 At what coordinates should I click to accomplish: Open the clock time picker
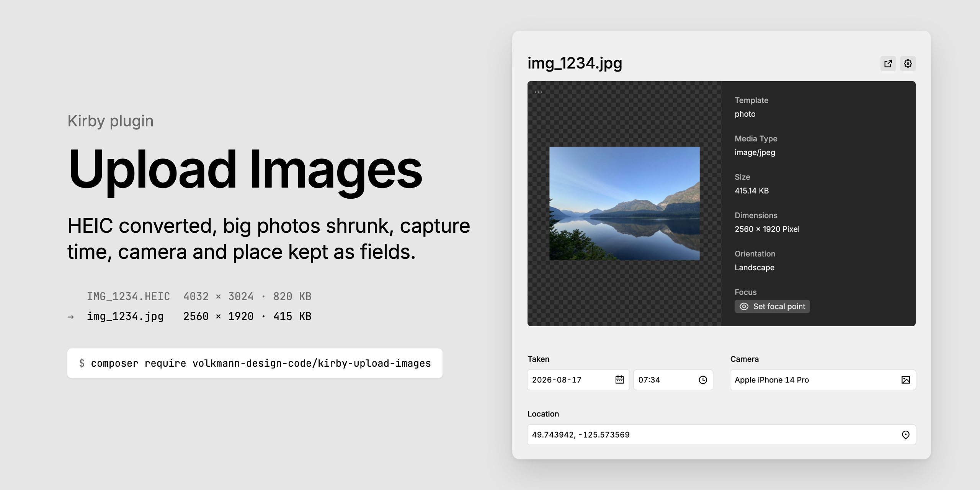coord(703,380)
